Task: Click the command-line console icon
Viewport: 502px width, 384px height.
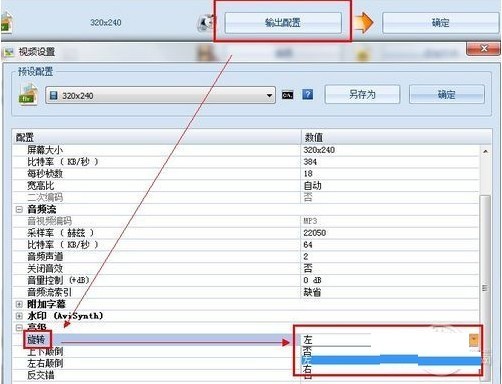Action: (287, 95)
